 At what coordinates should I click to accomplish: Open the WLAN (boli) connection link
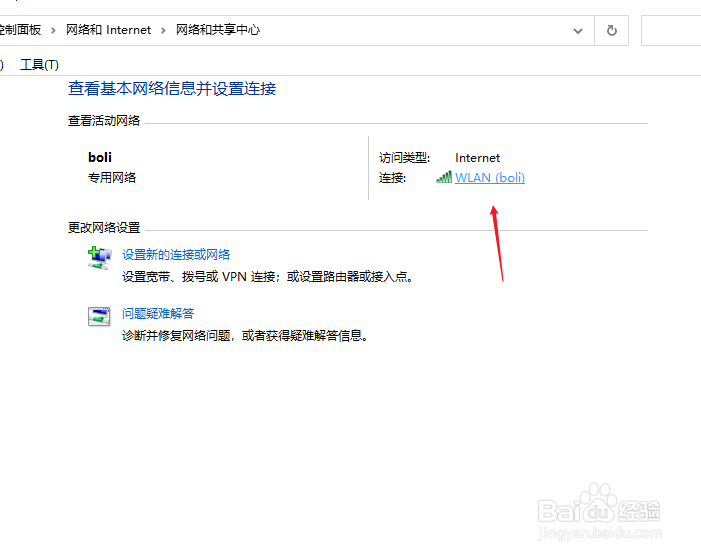pyautogui.click(x=490, y=178)
